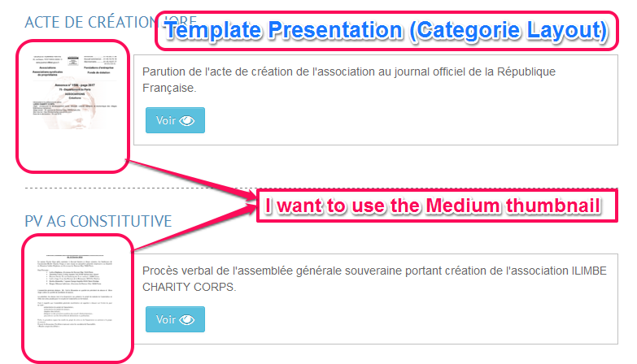The image size is (637, 364).
Task: Click the 'Parution de l'acte de création' description text
Action: [x=348, y=80]
